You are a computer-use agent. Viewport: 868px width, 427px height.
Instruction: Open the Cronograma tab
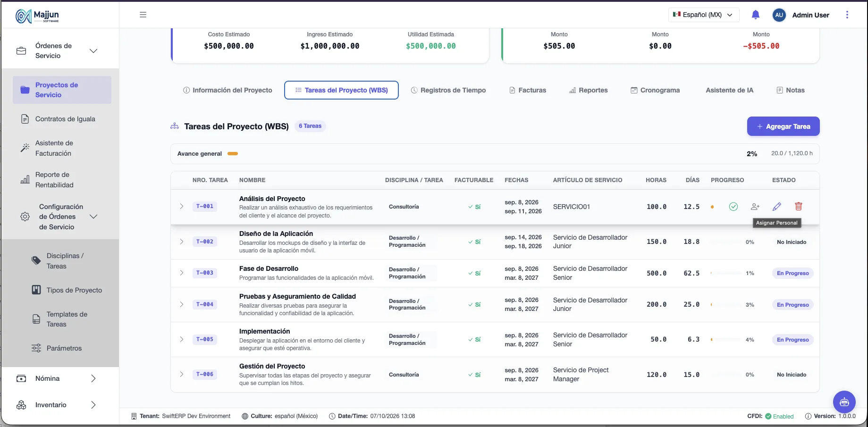click(655, 90)
